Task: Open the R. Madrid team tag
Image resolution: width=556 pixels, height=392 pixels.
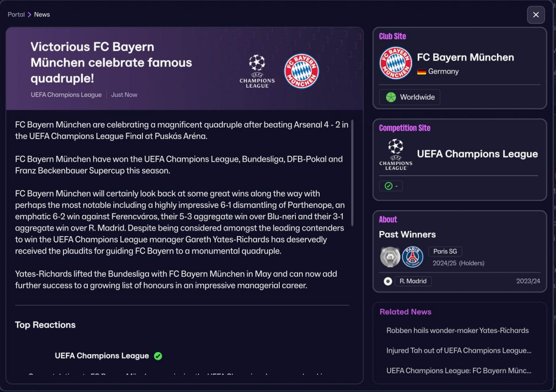Action: (x=413, y=281)
